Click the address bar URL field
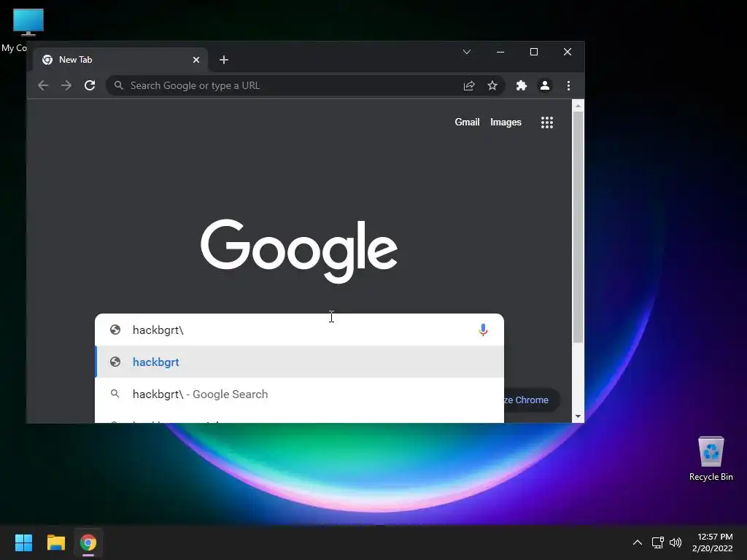The width and height of the screenshot is (747, 560). [305, 85]
